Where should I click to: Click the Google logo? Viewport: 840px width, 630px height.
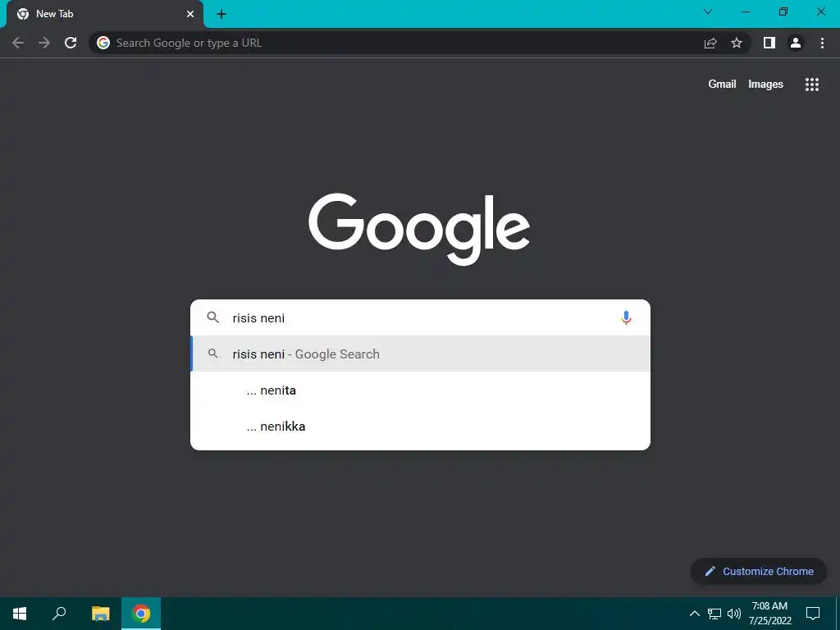(419, 229)
